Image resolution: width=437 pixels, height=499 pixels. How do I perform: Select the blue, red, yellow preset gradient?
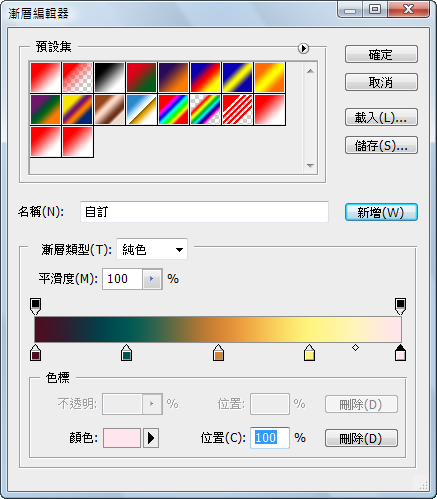[206, 77]
